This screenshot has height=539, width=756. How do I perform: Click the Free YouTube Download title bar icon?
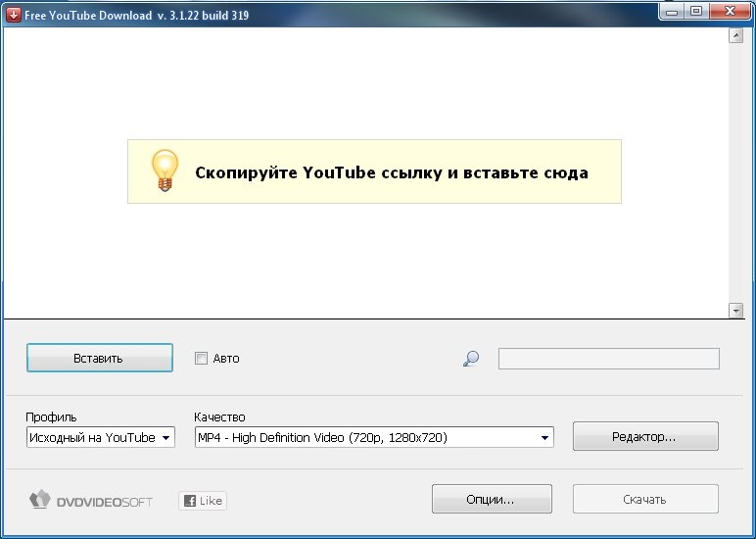(x=14, y=14)
